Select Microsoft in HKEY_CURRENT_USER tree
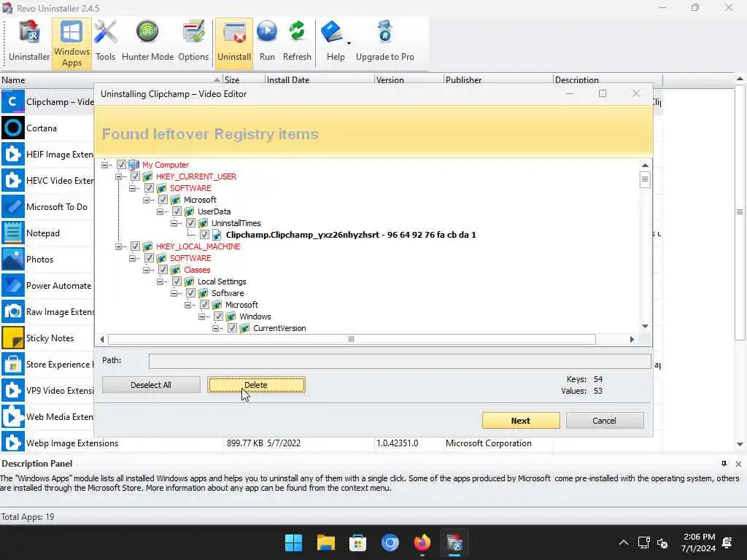The image size is (747, 560). pyautogui.click(x=200, y=200)
